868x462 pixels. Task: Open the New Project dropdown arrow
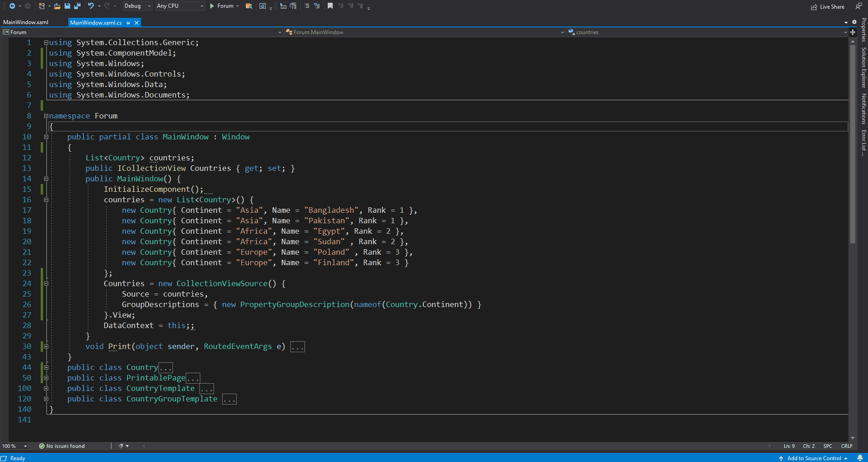pos(49,6)
